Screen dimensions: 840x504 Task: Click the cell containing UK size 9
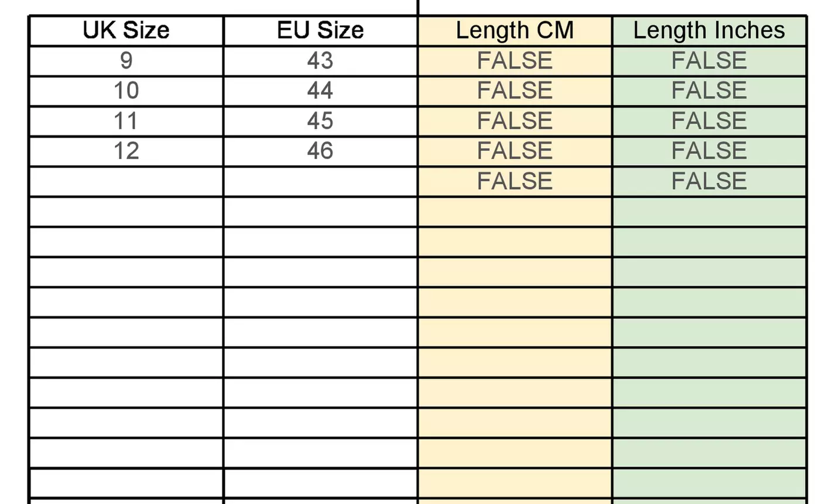coord(126,61)
